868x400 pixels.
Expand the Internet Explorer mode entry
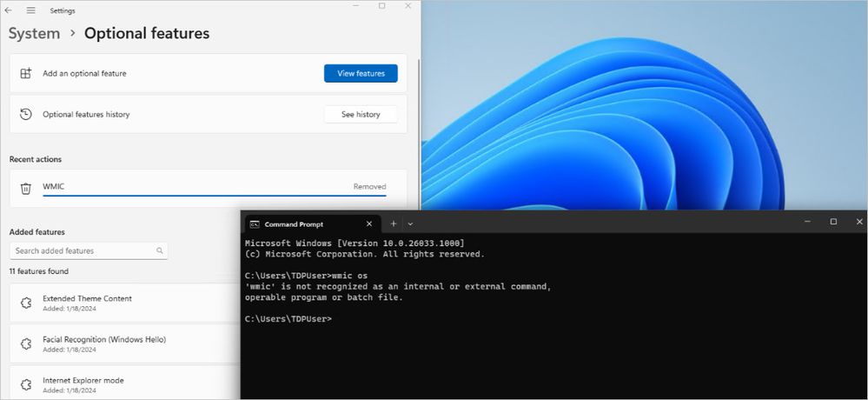(x=125, y=384)
